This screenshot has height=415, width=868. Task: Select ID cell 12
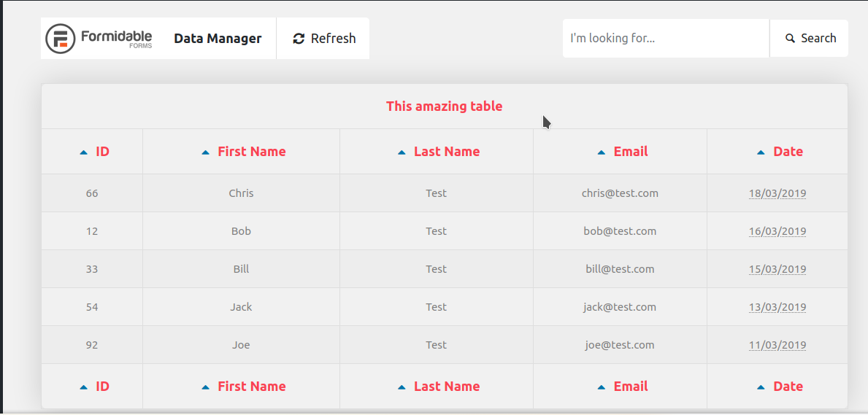click(x=92, y=231)
